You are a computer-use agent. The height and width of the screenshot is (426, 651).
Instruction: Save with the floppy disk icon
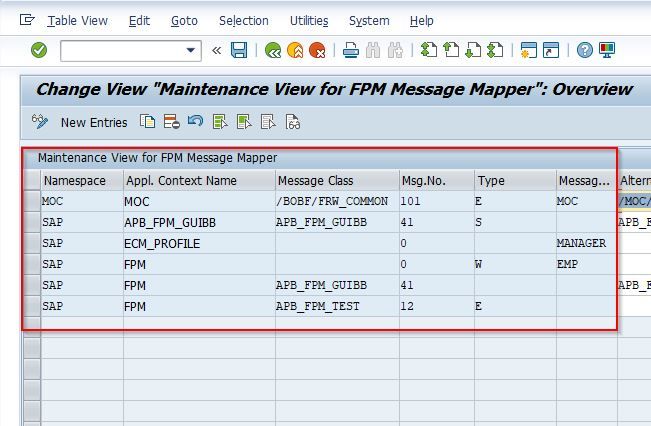click(239, 51)
